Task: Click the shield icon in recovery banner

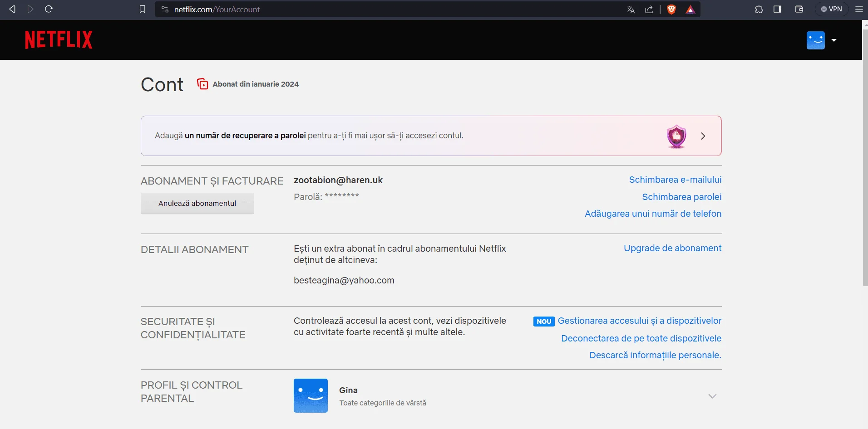Action: click(x=676, y=136)
